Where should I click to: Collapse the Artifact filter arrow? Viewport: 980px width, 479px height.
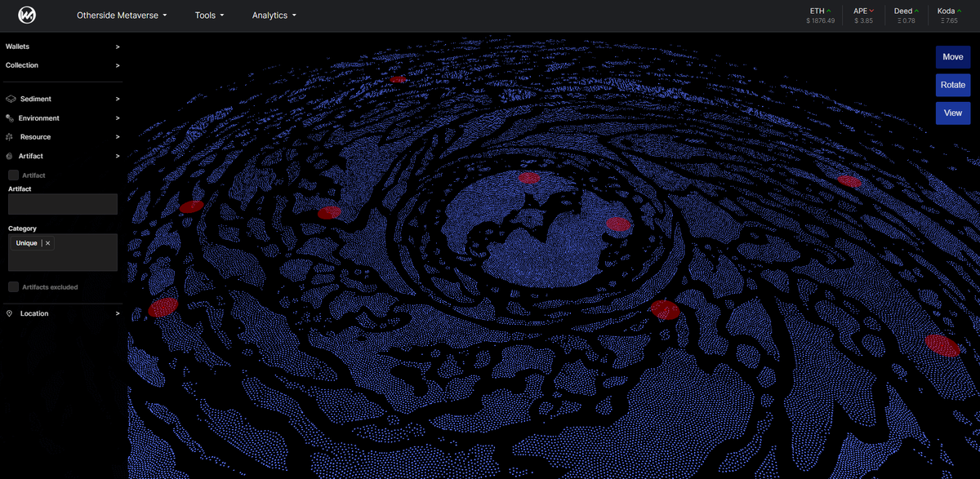[118, 156]
